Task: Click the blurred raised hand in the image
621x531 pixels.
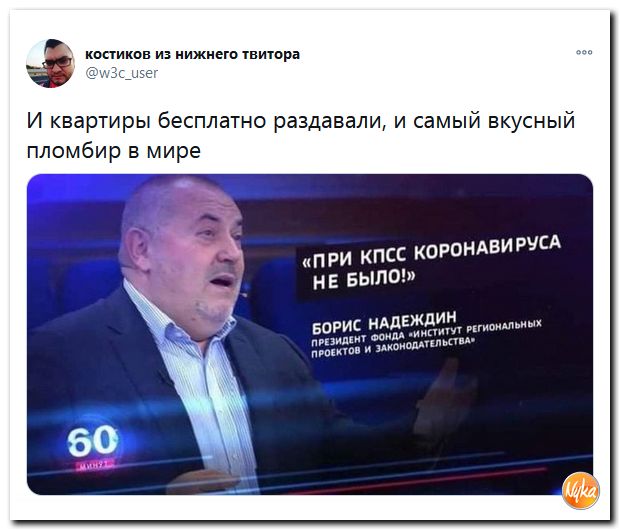Action: pyautogui.click(x=446, y=394)
